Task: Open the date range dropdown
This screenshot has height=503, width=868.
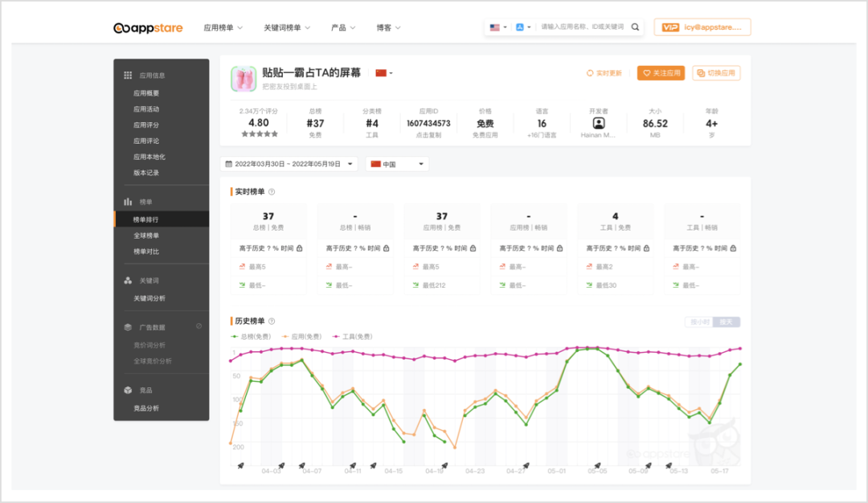Action: [289, 164]
